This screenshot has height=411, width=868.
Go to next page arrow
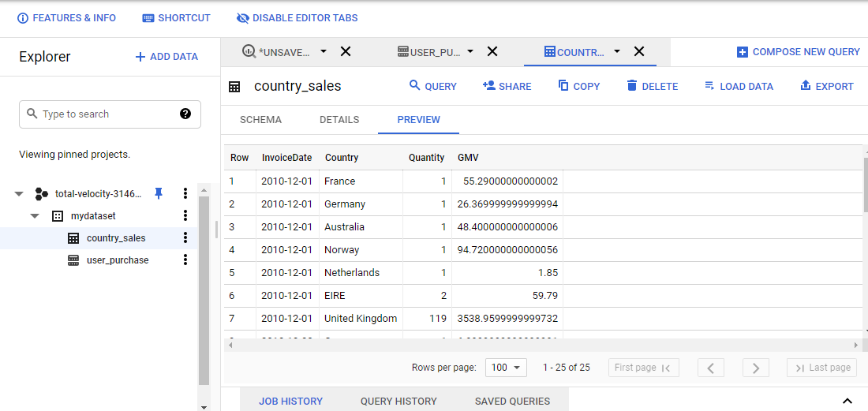pos(756,368)
